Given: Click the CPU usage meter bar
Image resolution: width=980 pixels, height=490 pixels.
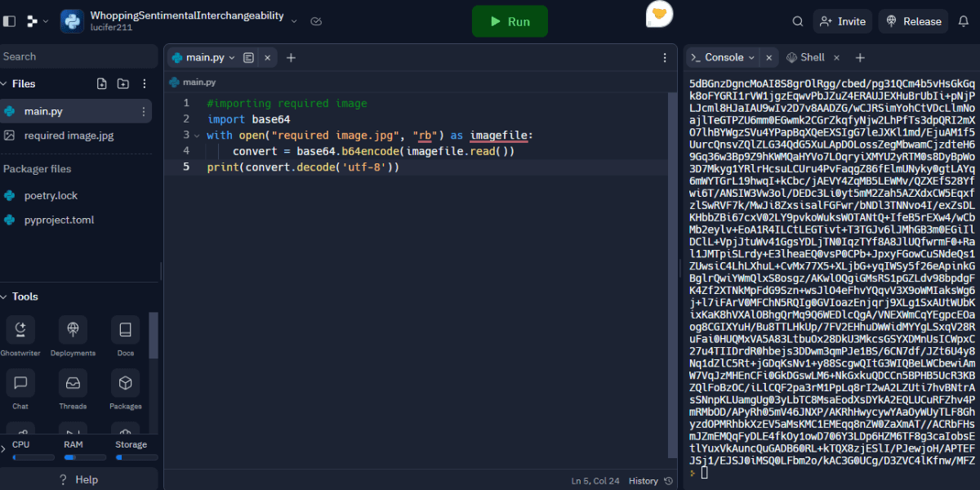Looking at the screenshot, I should (33, 457).
